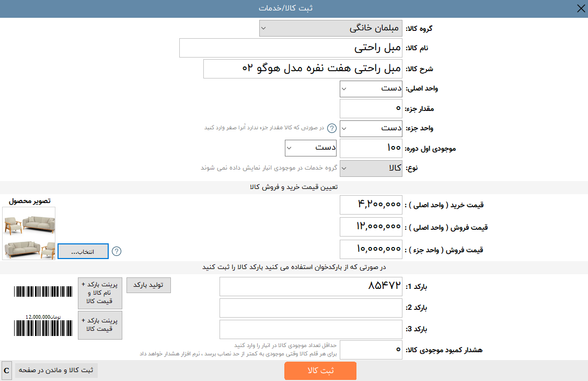
Task: Open the نوع type dropdown
Action: tap(371, 168)
